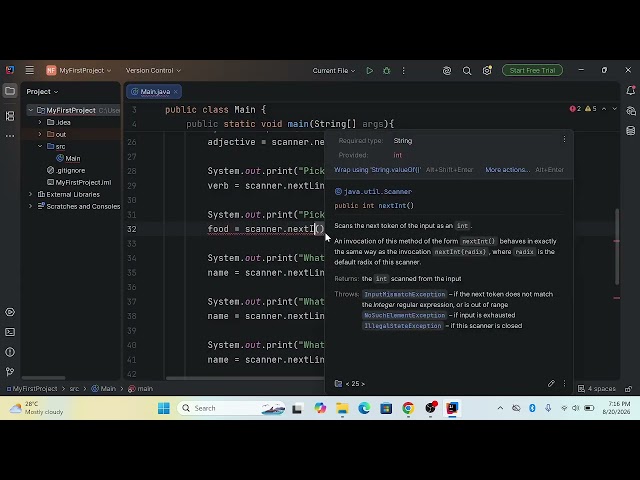This screenshot has width=640, height=480.
Task: Open Search Everywhere magnifier
Action: click(467, 71)
